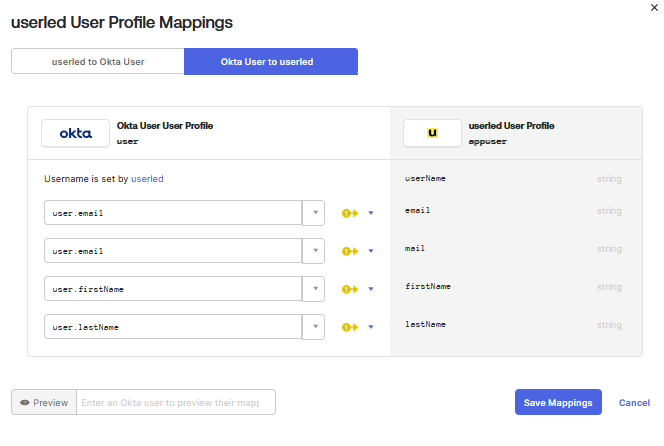
Task: Open the userled username link
Action: [x=147, y=179]
